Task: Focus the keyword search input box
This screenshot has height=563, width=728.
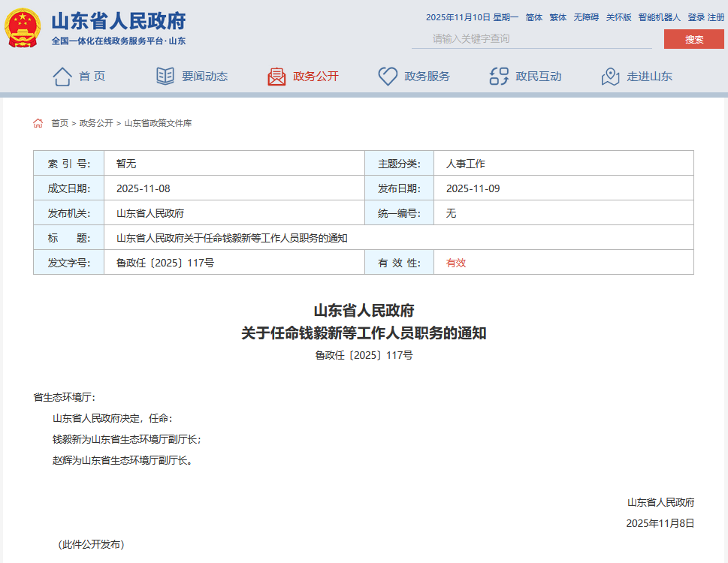Action: [531, 39]
